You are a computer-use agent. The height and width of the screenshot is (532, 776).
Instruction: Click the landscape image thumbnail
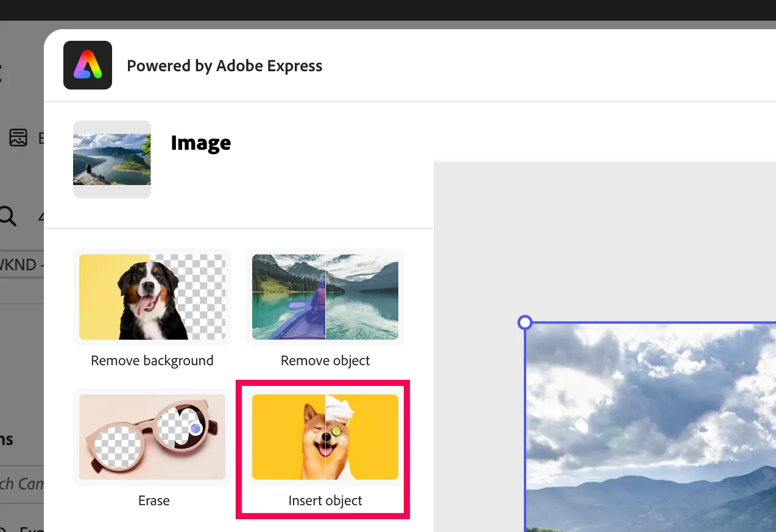(112, 159)
